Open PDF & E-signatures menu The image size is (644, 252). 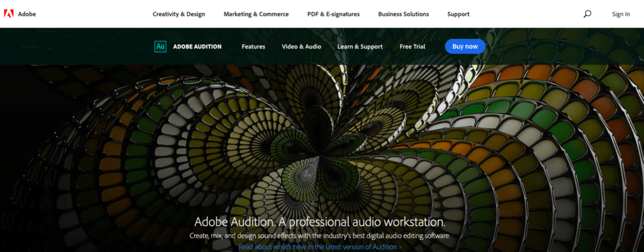point(333,14)
